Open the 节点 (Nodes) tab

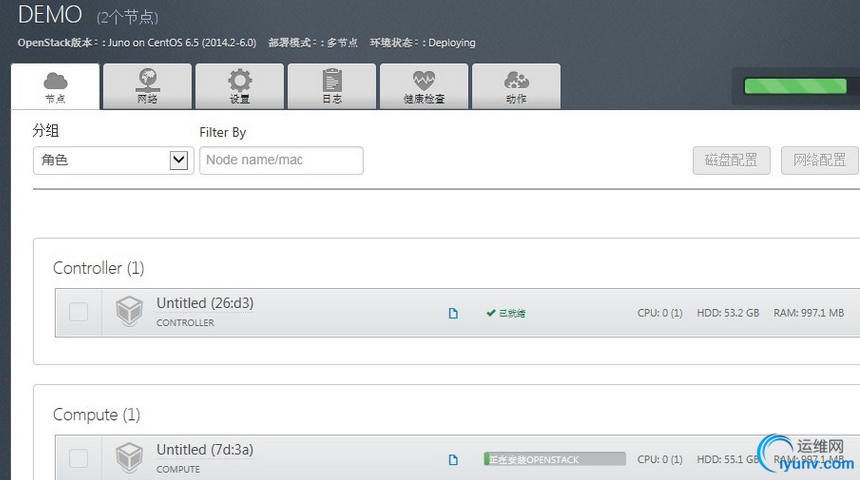(55, 87)
